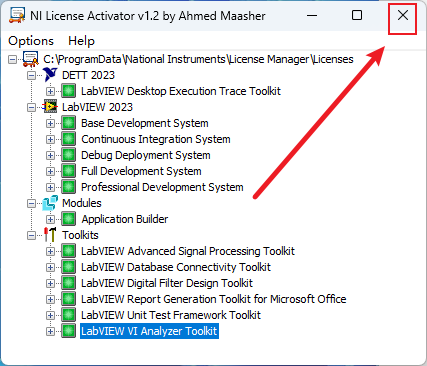Expand Debug Deployment System node
This screenshot has height=366, width=427.
50,155
